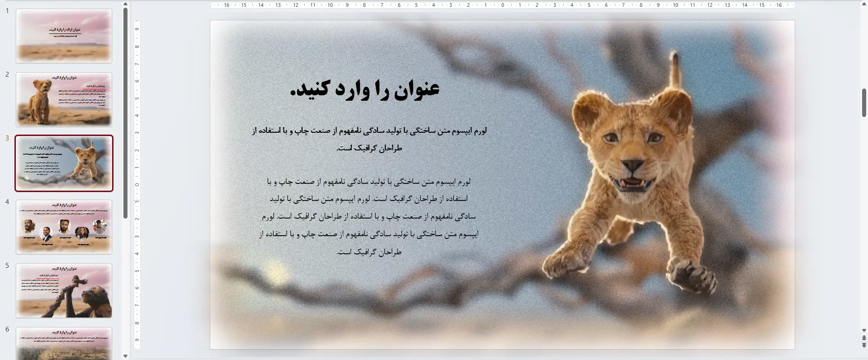The image size is (868, 360).
Task: Click editor scrollbar down arrow
Action: pyautogui.click(x=864, y=331)
